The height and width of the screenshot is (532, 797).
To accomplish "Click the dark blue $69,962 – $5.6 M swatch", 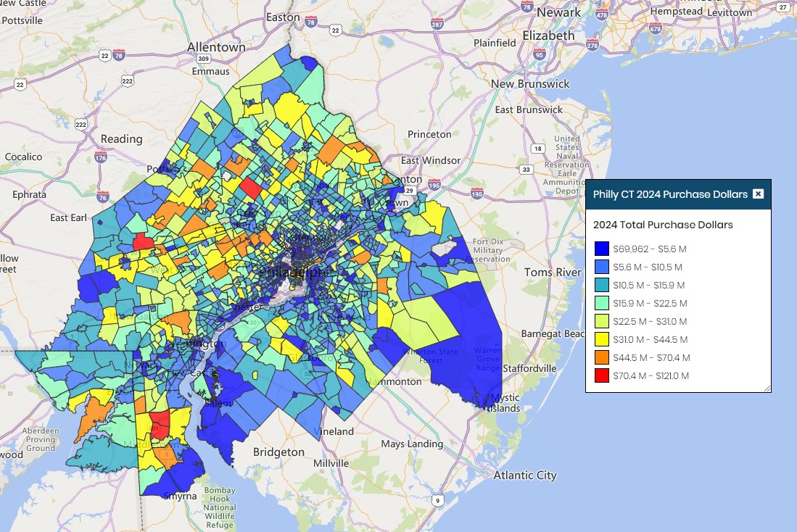I will (x=602, y=249).
